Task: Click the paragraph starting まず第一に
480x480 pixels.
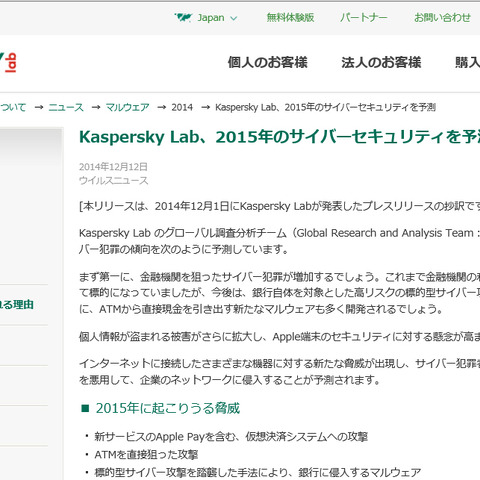Action: 279,293
